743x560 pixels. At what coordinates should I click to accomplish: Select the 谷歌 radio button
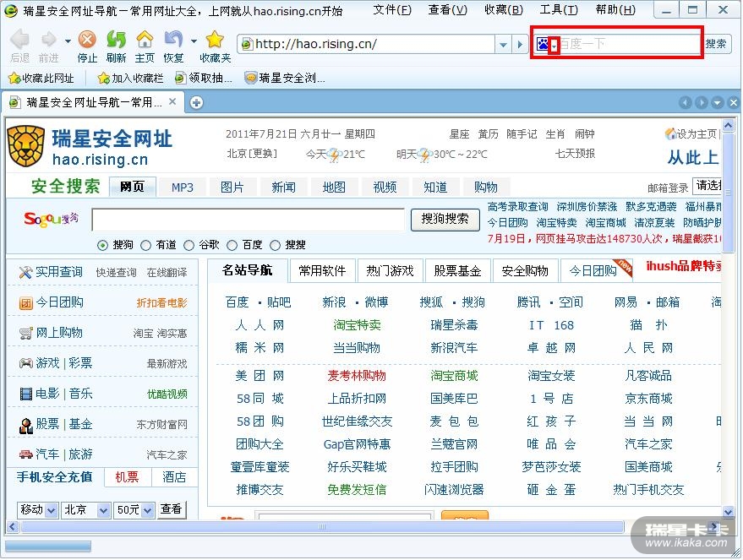click(x=189, y=245)
